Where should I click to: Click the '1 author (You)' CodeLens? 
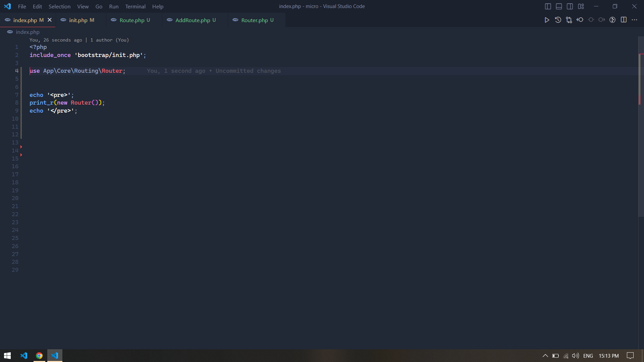point(110,40)
